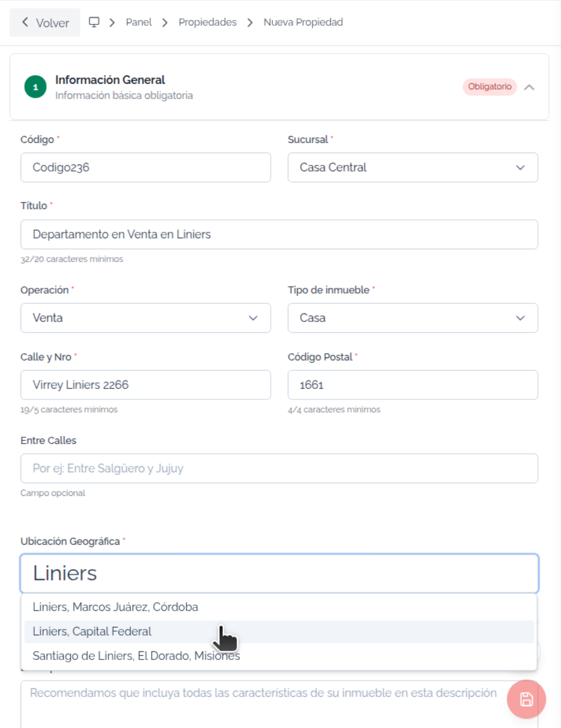Image resolution: width=561 pixels, height=728 pixels.
Task: Open the Operación dropdown showing Venta
Action: (x=145, y=318)
